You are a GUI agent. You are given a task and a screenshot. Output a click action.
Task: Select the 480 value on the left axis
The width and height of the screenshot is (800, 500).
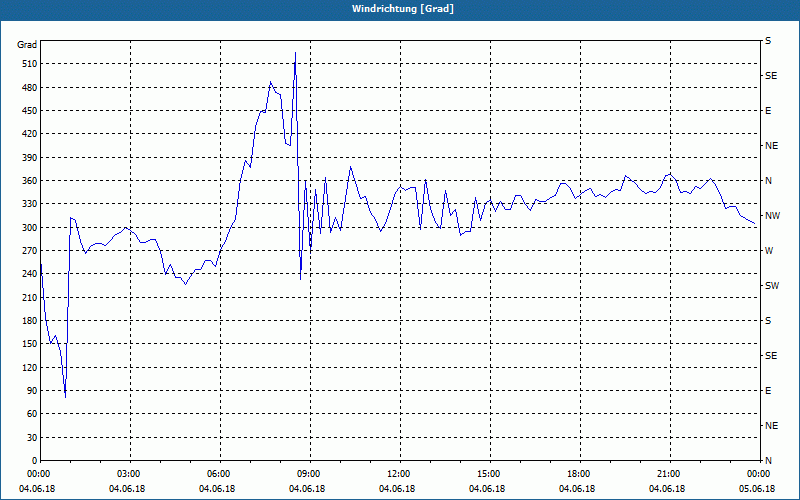30,87
